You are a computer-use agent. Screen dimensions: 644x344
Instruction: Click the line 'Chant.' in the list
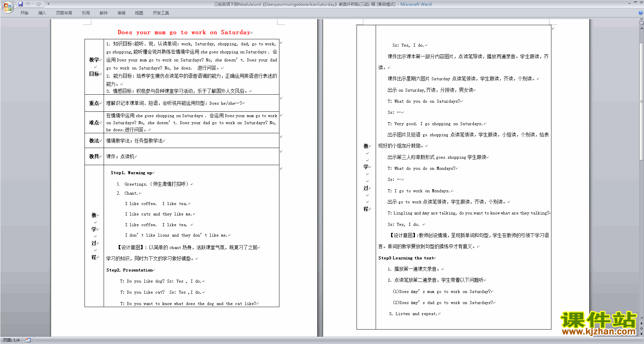tap(131, 193)
